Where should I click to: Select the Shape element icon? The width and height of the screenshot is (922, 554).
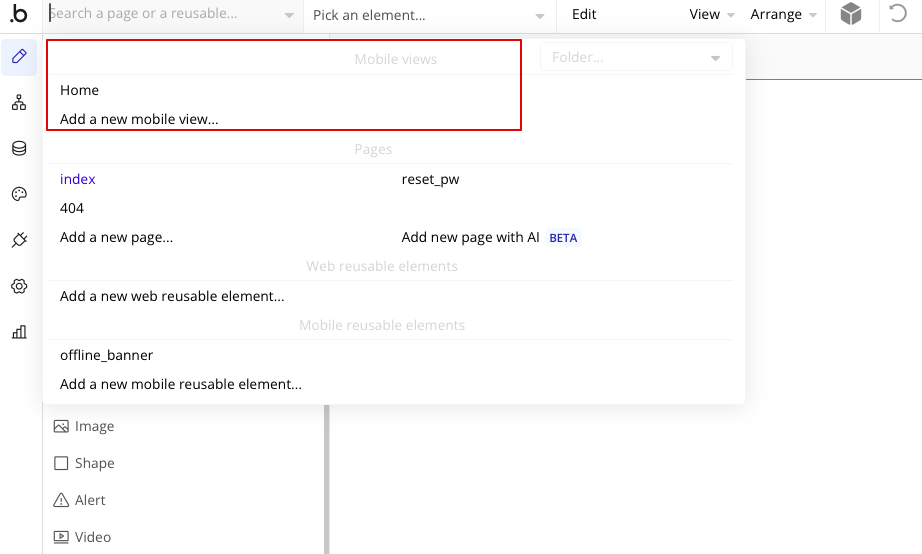61,463
